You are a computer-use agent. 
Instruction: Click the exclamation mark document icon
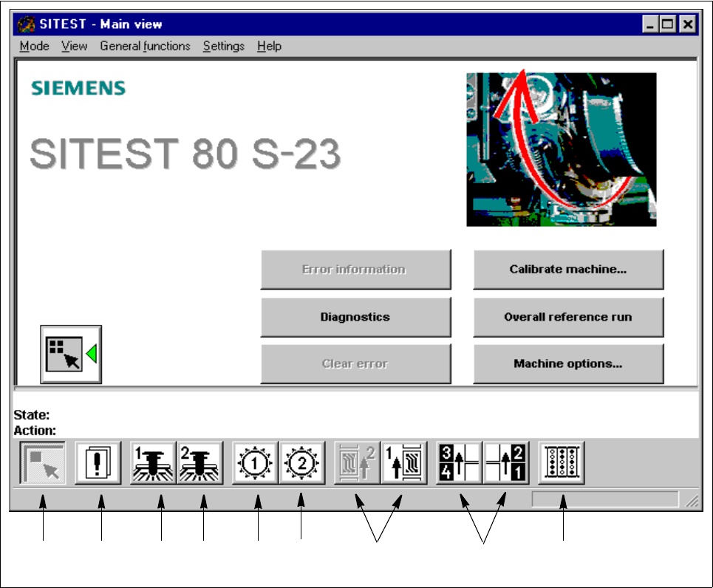click(x=98, y=463)
